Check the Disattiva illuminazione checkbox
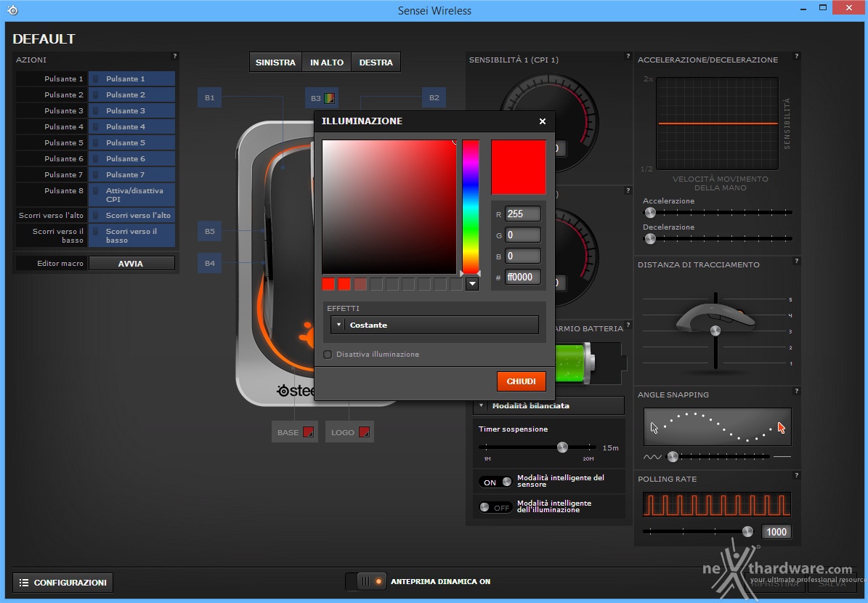Image resolution: width=868 pixels, height=603 pixels. pyautogui.click(x=328, y=355)
